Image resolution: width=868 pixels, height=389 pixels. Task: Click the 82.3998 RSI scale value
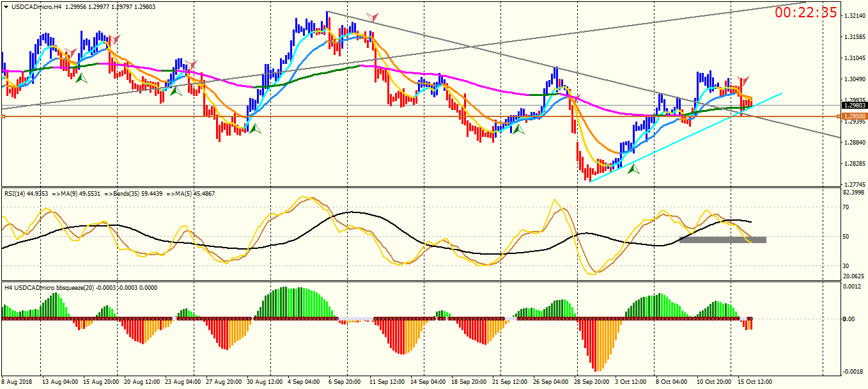pyautogui.click(x=854, y=193)
